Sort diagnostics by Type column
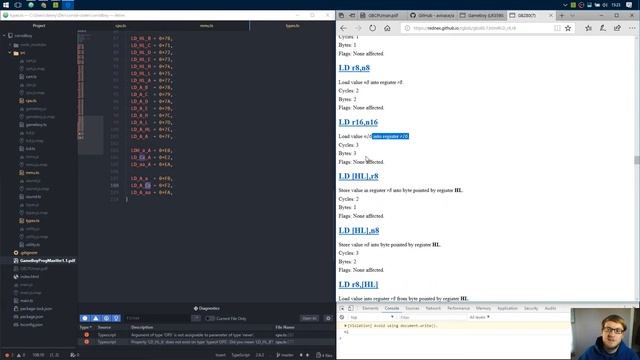The width and height of the screenshot is (640, 360). tap(85, 327)
